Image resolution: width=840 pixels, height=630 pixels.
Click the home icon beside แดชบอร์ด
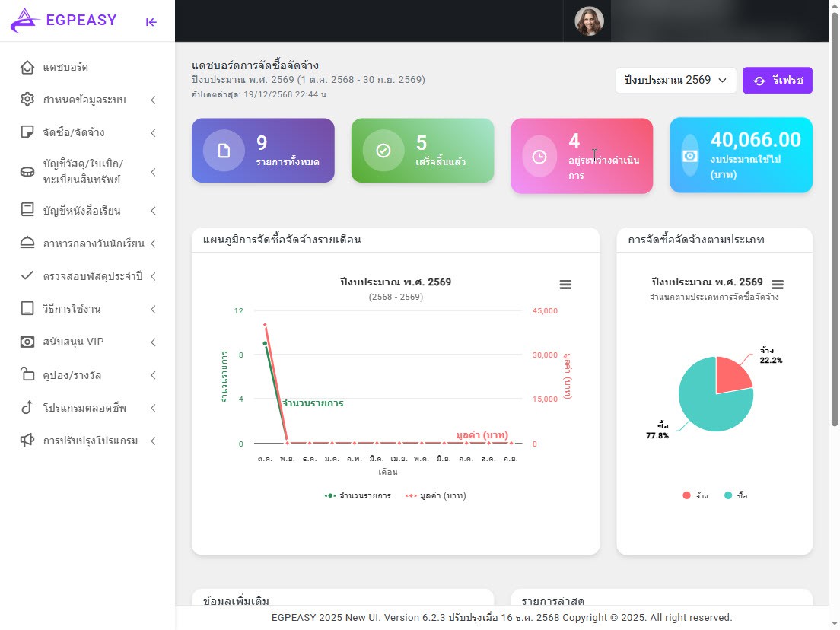pyautogui.click(x=28, y=67)
